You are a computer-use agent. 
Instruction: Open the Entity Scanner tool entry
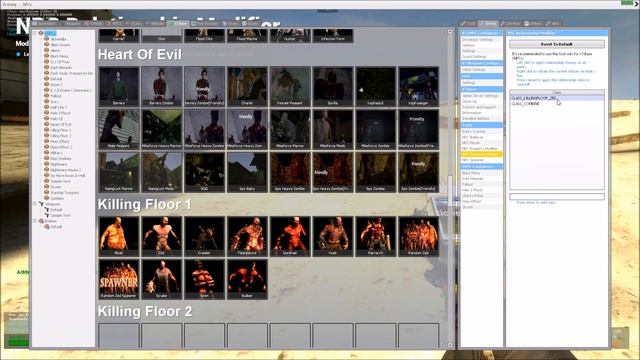point(482,131)
